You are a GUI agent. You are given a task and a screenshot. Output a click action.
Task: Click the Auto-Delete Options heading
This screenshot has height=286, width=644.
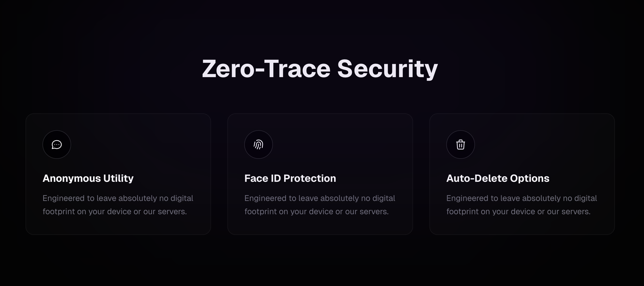(497, 178)
